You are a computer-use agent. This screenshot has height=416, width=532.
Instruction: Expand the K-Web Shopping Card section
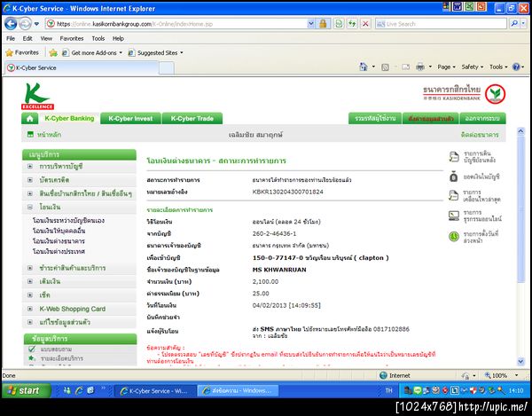pos(30,309)
